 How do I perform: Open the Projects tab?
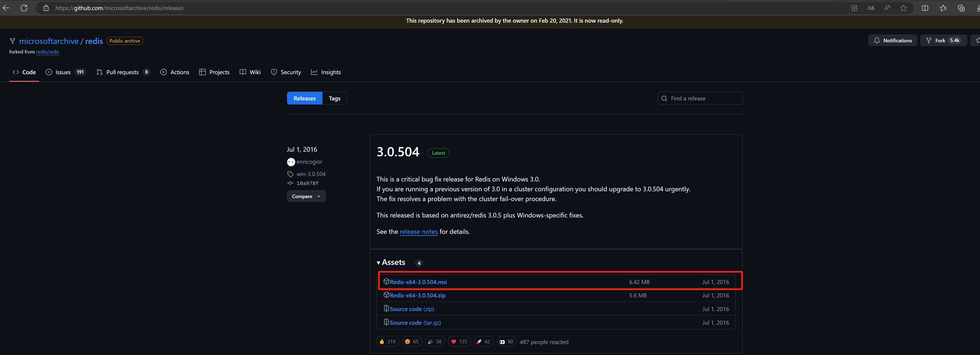[214, 72]
